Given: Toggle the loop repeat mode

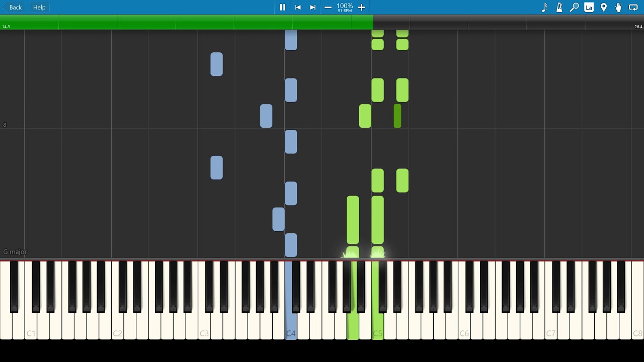Looking at the screenshot, I should click(x=633, y=7).
